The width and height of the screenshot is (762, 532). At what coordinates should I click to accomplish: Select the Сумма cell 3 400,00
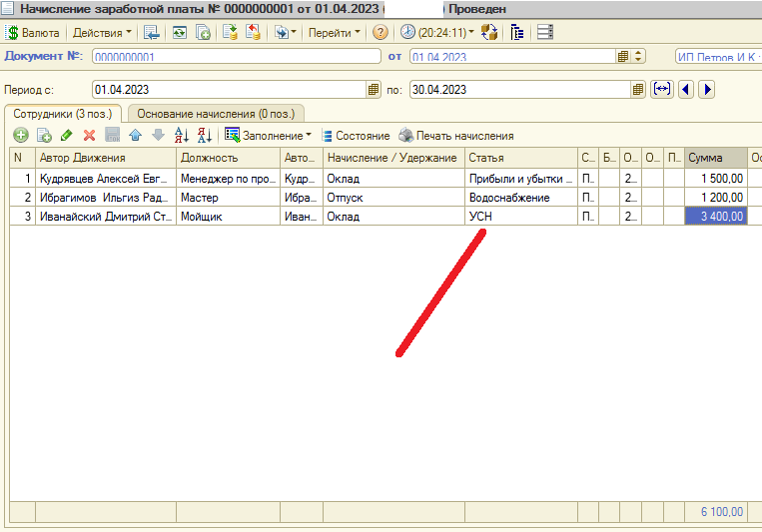pos(715,216)
